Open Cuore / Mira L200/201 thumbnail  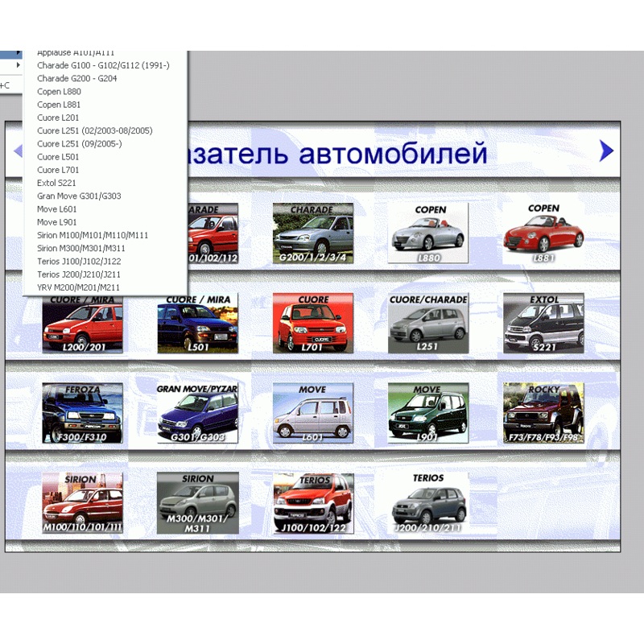pyautogui.click(x=83, y=324)
